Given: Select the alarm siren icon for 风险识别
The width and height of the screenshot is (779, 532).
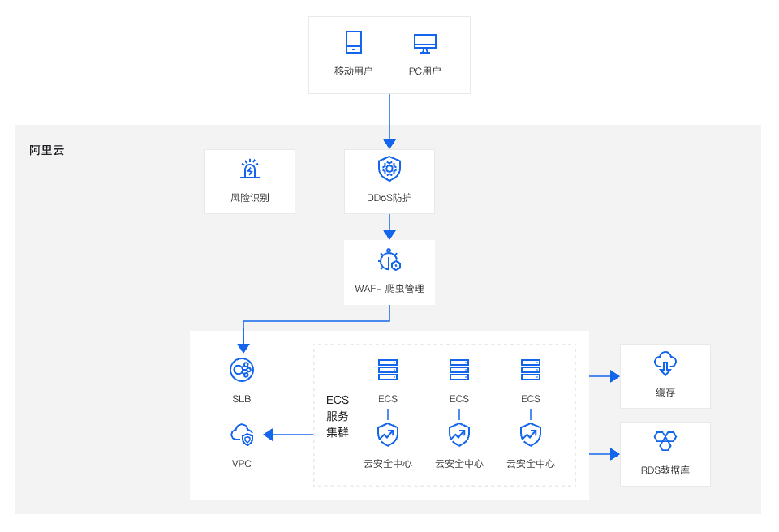Looking at the screenshot, I should click(249, 169).
